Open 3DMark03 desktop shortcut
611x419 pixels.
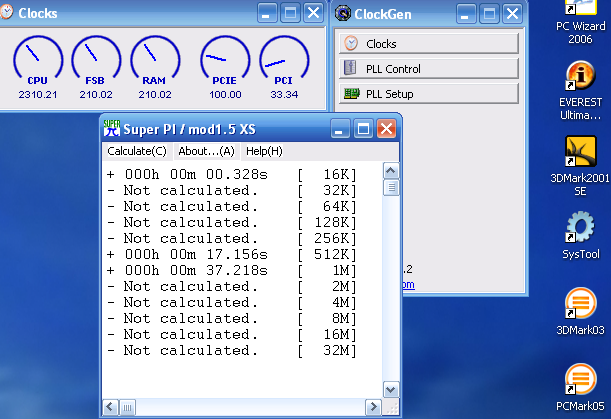[580, 311]
